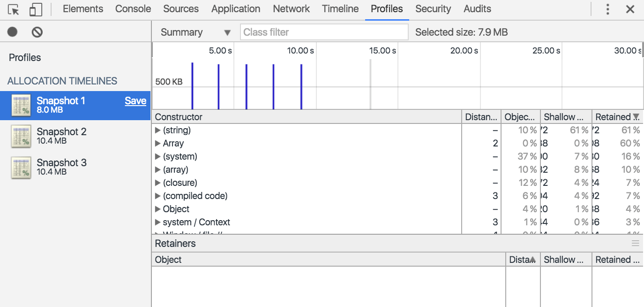The image size is (644, 307).
Task: Toggle the device toolbar icon
Action: coord(36,9)
